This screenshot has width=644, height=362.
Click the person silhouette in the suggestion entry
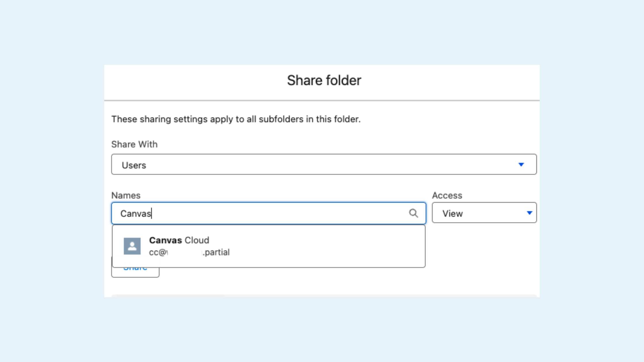coord(132,246)
